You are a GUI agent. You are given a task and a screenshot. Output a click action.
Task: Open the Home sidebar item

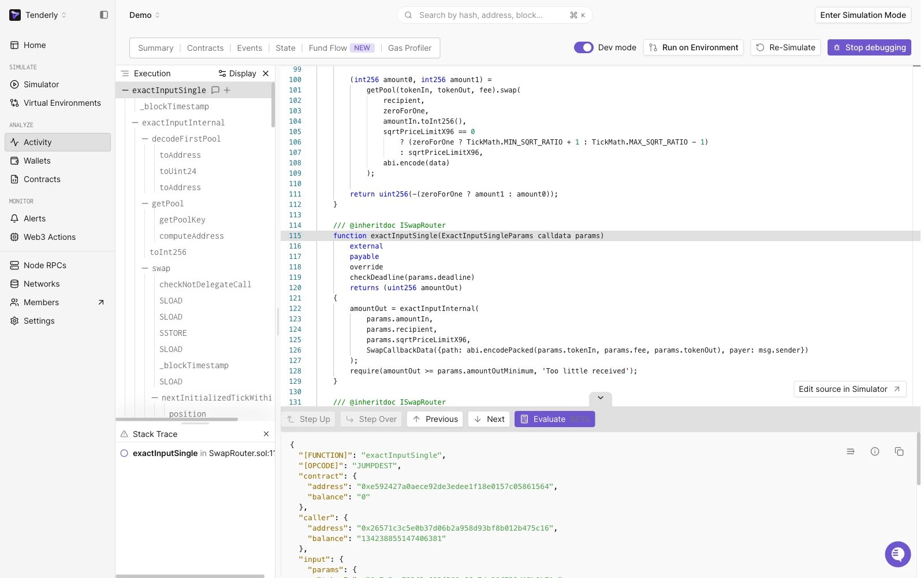[58, 45]
